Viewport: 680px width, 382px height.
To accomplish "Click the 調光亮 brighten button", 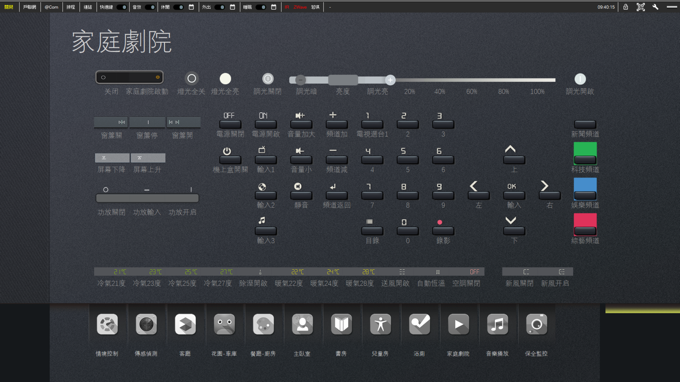I will point(390,80).
